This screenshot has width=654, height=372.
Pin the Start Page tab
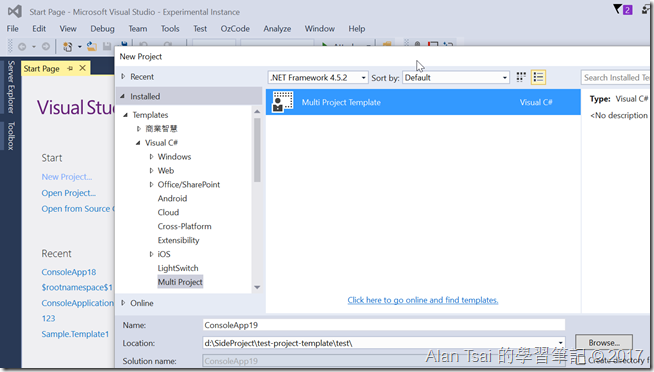point(70,68)
